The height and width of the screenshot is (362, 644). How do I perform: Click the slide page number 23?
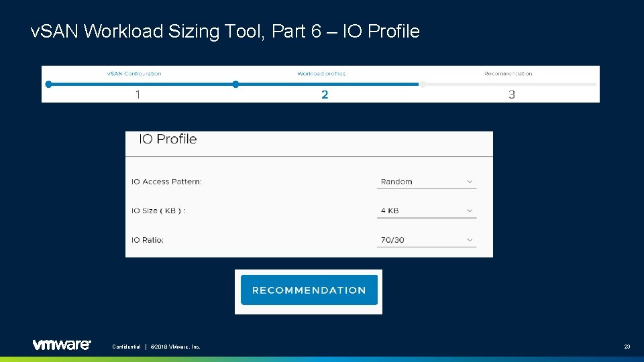pos(627,347)
